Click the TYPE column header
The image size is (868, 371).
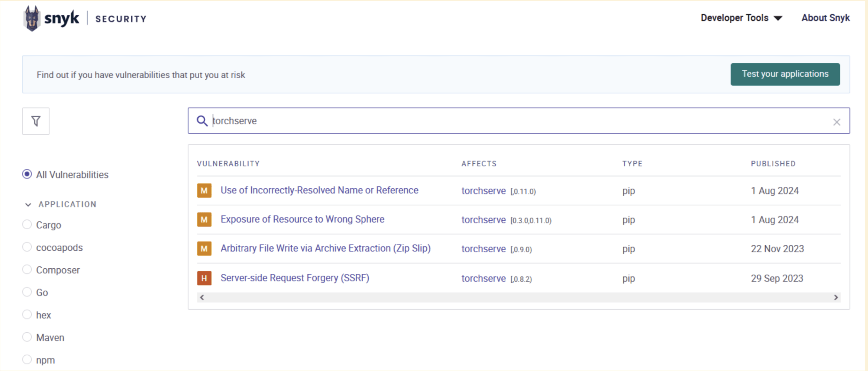pos(632,164)
